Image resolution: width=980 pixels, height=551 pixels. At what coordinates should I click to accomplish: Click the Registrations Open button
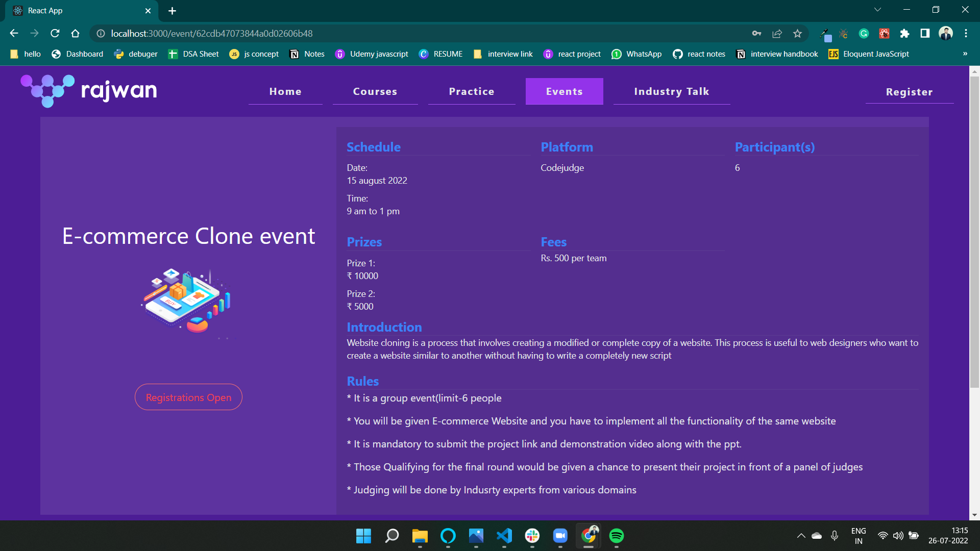pos(188,397)
